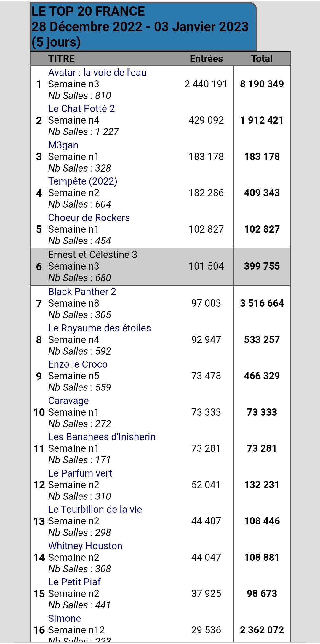
Task: Click the Le Chat Potté 2 title
Action: 81,109
